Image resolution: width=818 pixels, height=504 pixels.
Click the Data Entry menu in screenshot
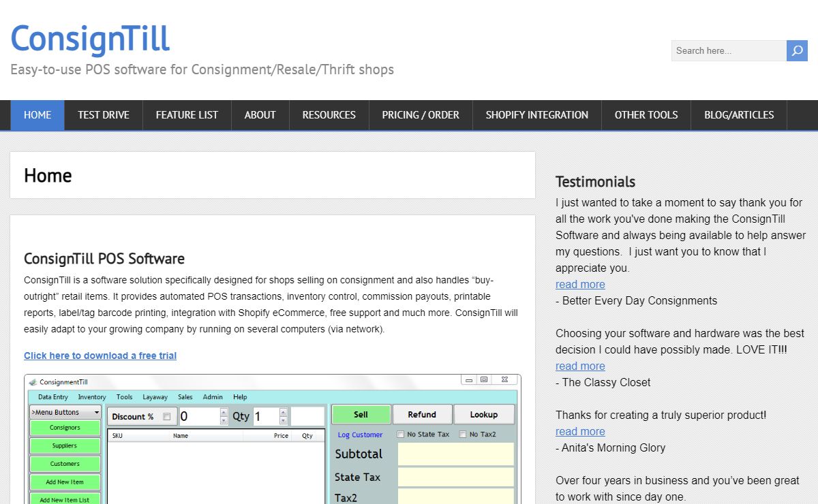point(53,397)
